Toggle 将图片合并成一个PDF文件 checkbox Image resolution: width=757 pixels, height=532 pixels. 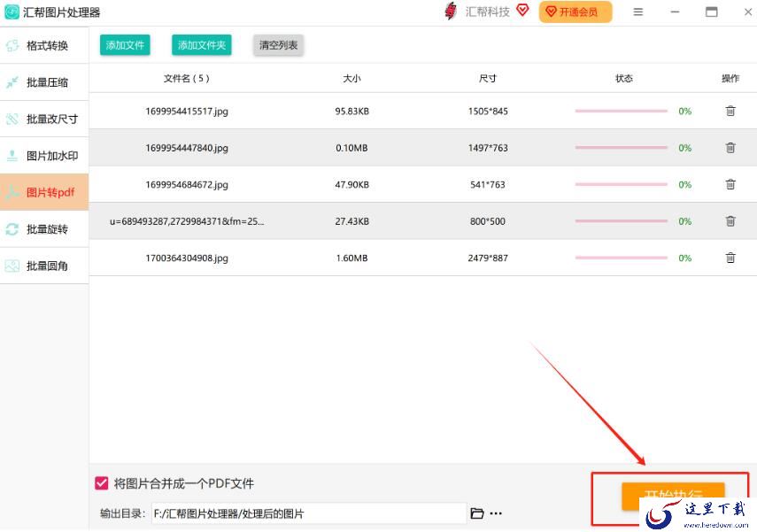(x=102, y=483)
